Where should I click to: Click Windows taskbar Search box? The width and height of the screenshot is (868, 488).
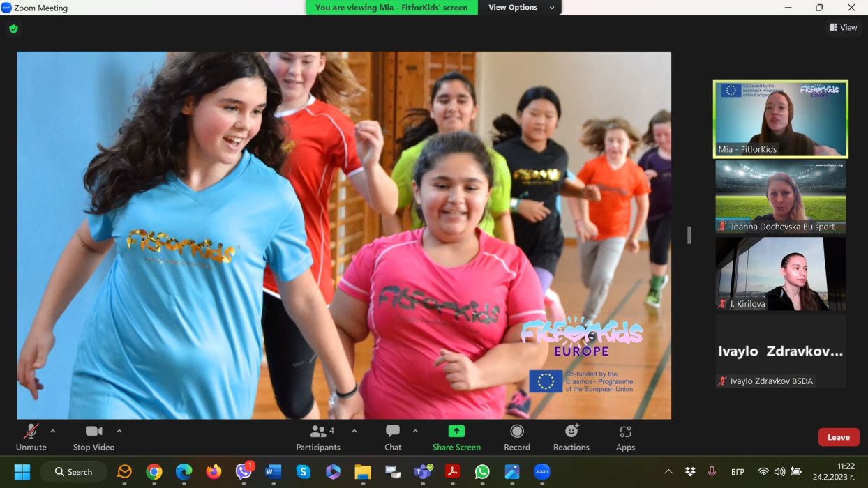[x=73, y=472]
